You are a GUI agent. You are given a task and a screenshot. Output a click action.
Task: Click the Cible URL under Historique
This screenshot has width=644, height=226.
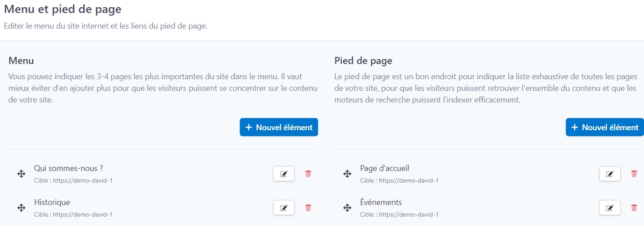pos(73,214)
